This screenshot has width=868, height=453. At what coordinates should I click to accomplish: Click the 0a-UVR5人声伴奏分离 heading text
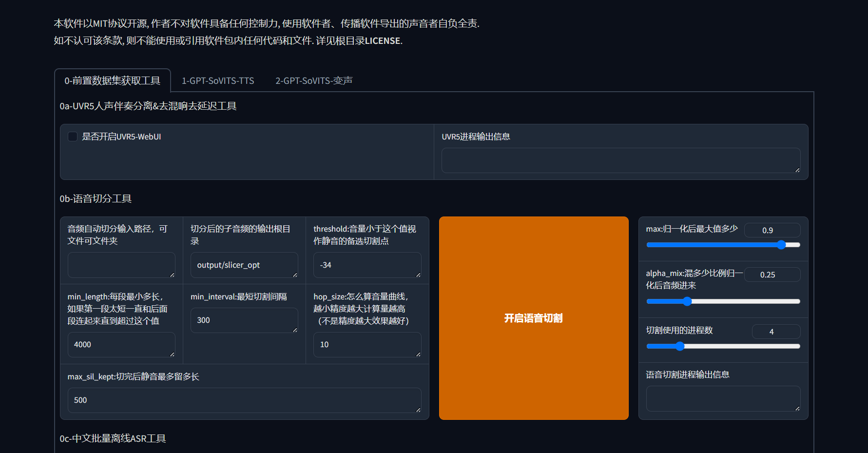coord(148,106)
